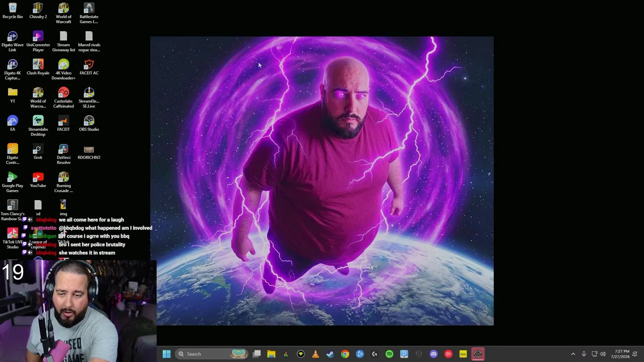
Task: Open the notification bell icon
Action: click(x=635, y=354)
